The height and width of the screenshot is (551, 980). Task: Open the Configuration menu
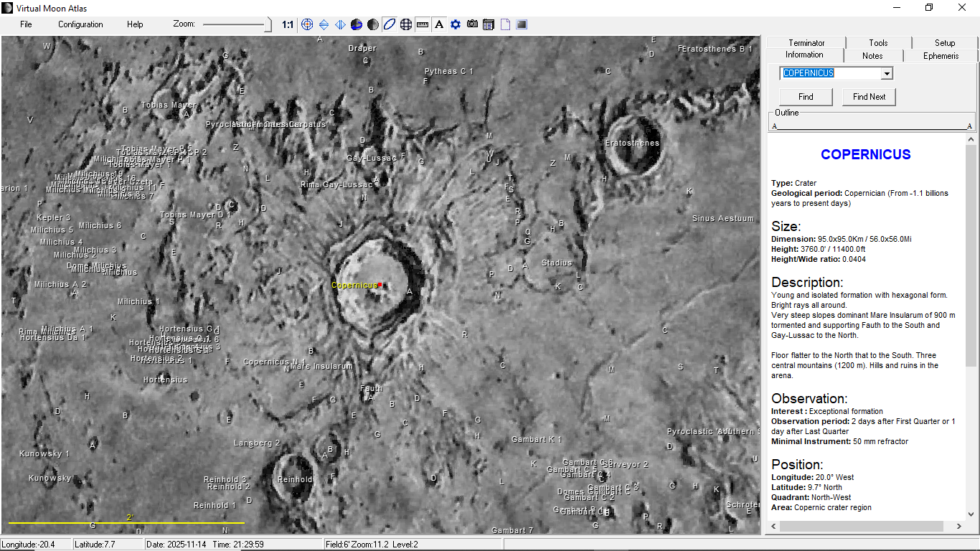80,24
